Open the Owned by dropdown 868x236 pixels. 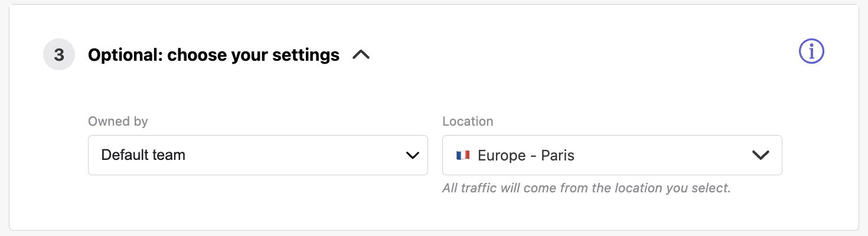[257, 155]
